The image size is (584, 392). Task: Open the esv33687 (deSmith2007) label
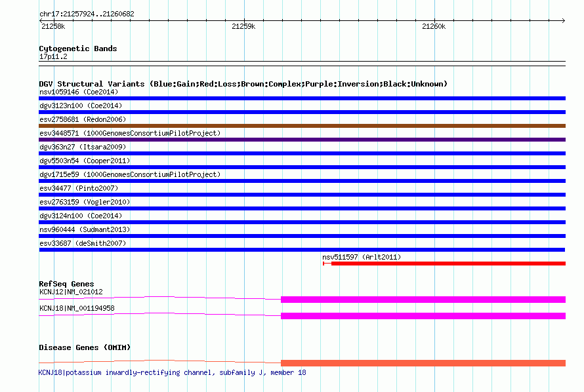(82, 243)
